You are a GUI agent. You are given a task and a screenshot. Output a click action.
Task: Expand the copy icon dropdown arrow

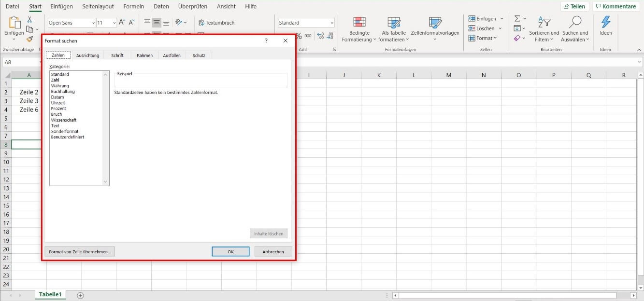pos(37,29)
